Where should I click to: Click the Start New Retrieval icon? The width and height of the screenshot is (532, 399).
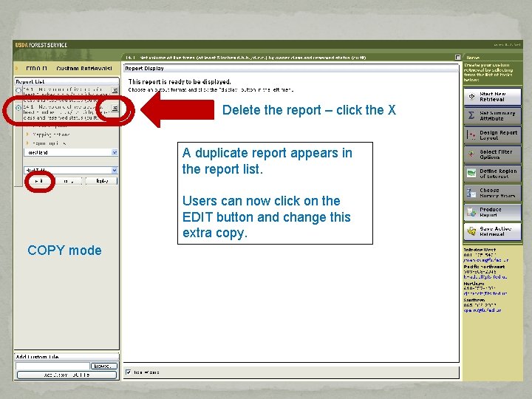tap(471, 97)
